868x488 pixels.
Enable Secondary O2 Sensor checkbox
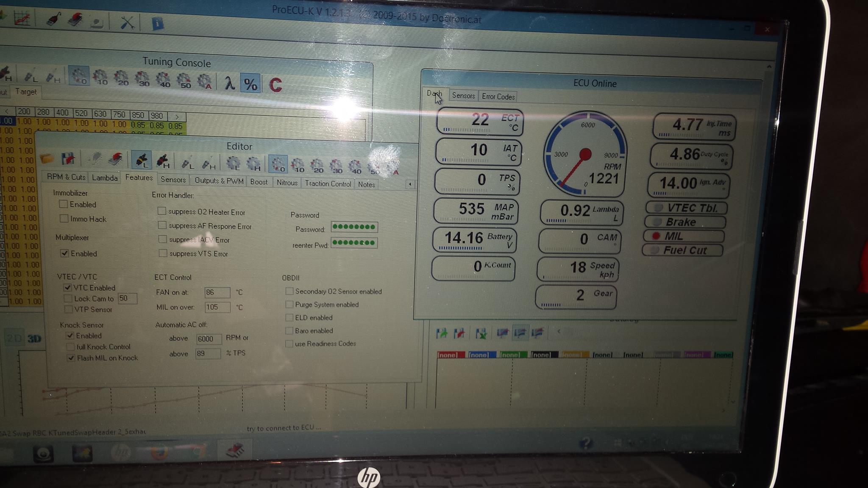289,291
